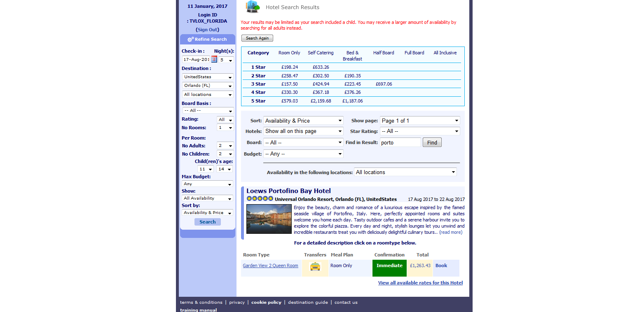
Task: Change second child's age dropdown showing 14
Action: 225,169
